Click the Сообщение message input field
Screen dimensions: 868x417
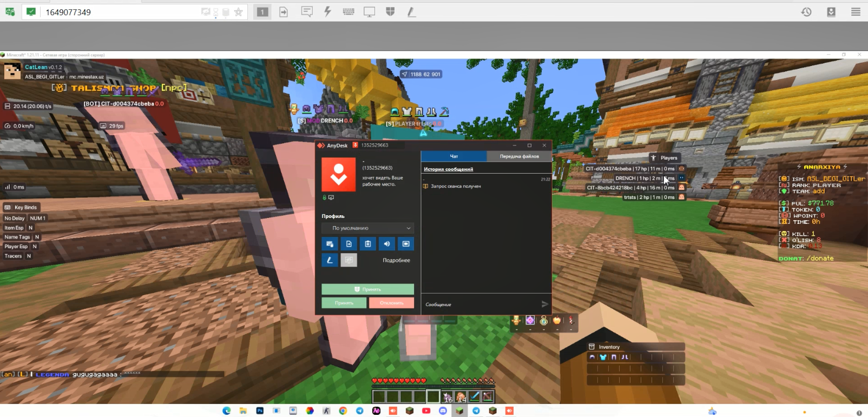pos(481,305)
